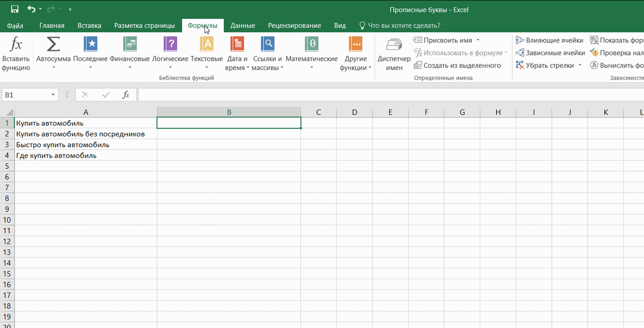Image resolution: width=644 pixels, height=328 pixels.
Task: Expand the Присвоить имя dropdown arrow
Action: tap(478, 40)
